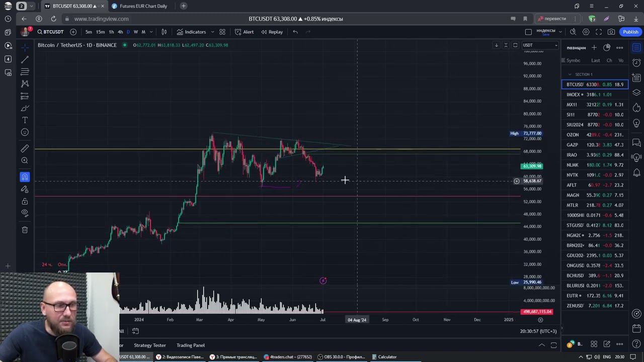The height and width of the screenshot is (362, 644).
Task: Open the Trading Panel tab
Action: point(191,345)
